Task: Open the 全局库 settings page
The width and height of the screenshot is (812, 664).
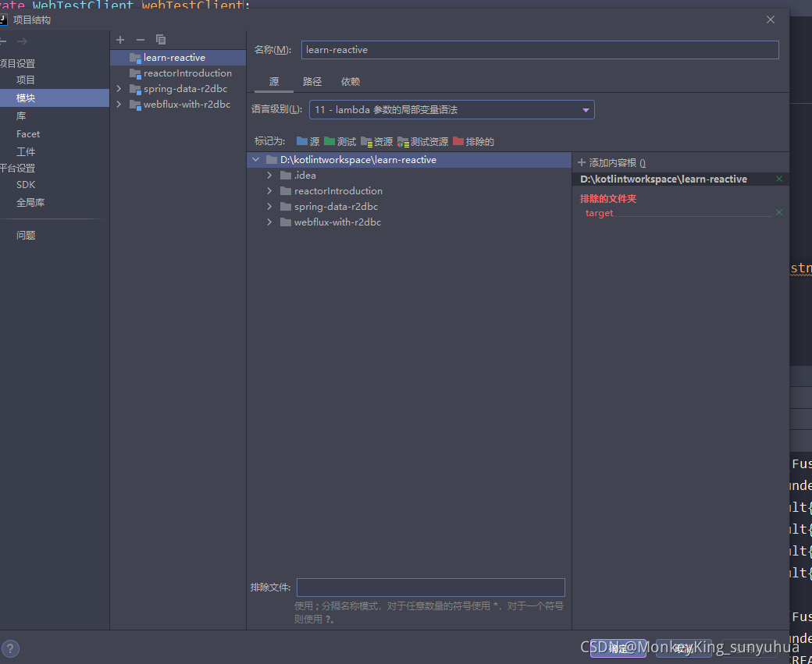Action: click(30, 202)
